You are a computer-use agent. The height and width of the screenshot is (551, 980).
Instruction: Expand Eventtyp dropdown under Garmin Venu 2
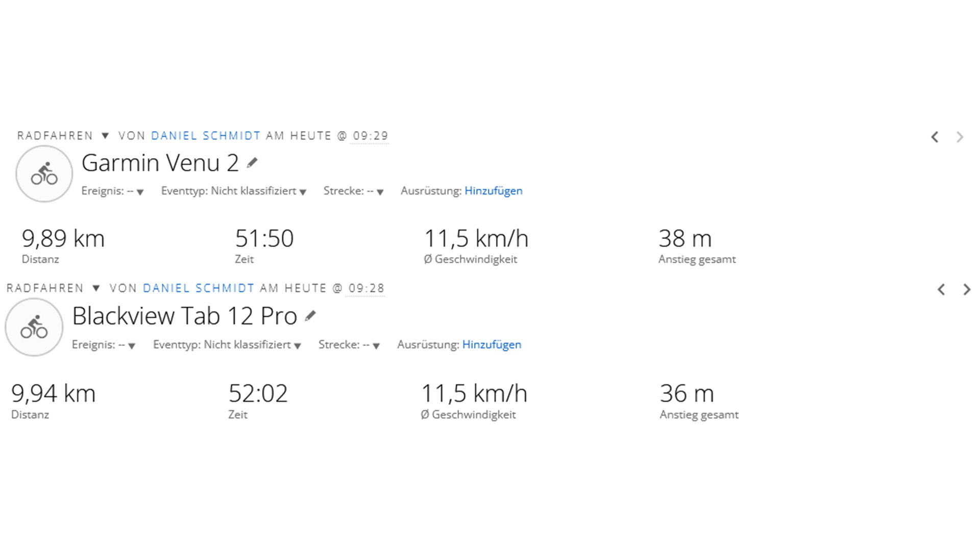point(303,192)
